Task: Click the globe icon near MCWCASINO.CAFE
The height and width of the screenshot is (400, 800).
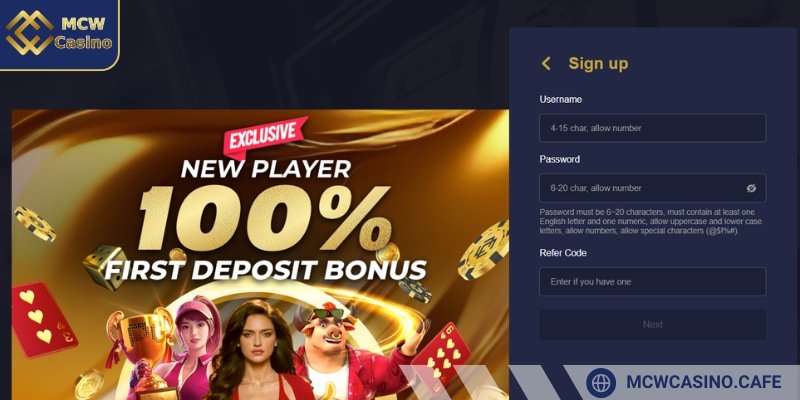Action: coord(601,383)
